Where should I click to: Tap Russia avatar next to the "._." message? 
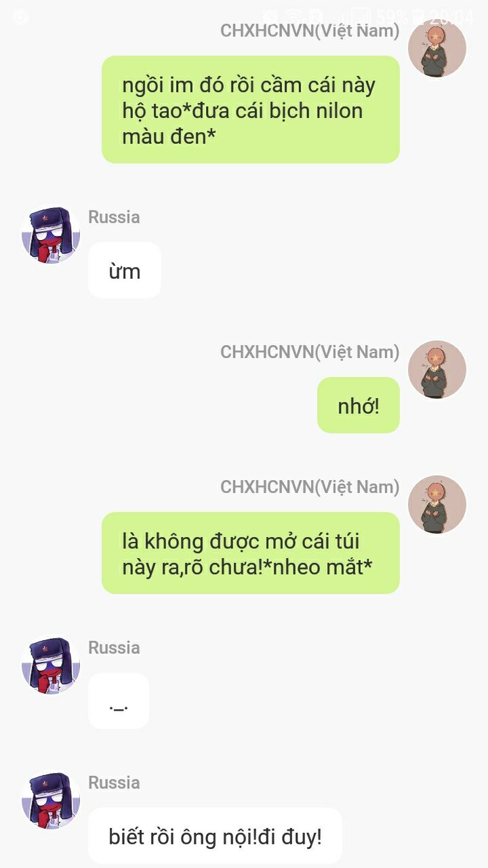[x=51, y=665]
